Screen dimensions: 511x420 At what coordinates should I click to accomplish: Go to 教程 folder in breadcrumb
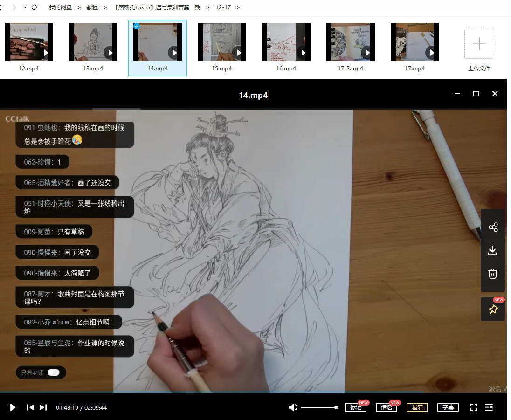(92, 7)
